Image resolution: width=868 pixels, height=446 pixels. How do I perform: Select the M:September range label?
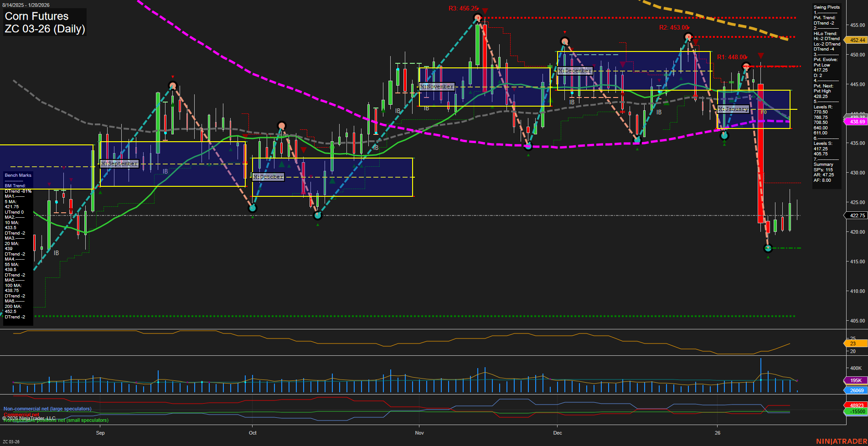coord(119,163)
